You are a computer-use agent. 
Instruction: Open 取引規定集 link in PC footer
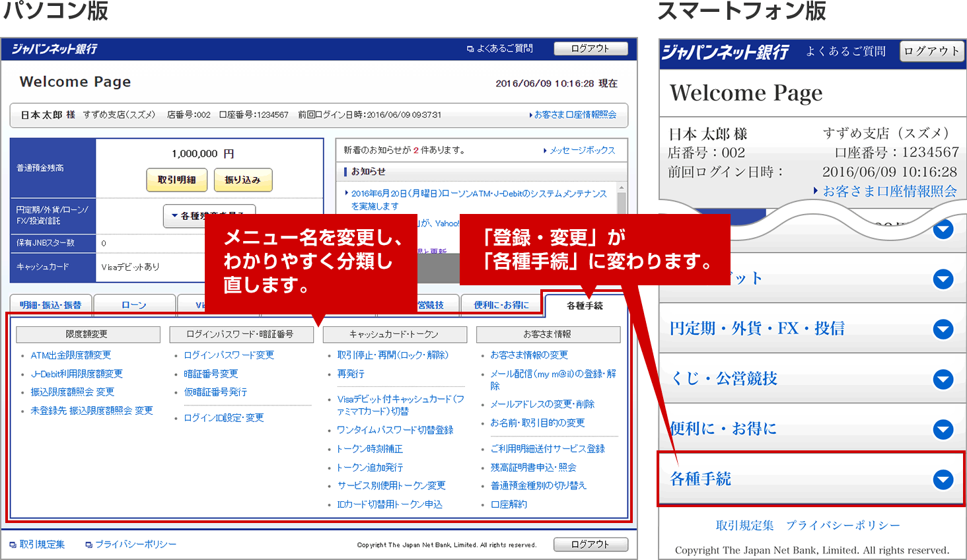coord(42,545)
